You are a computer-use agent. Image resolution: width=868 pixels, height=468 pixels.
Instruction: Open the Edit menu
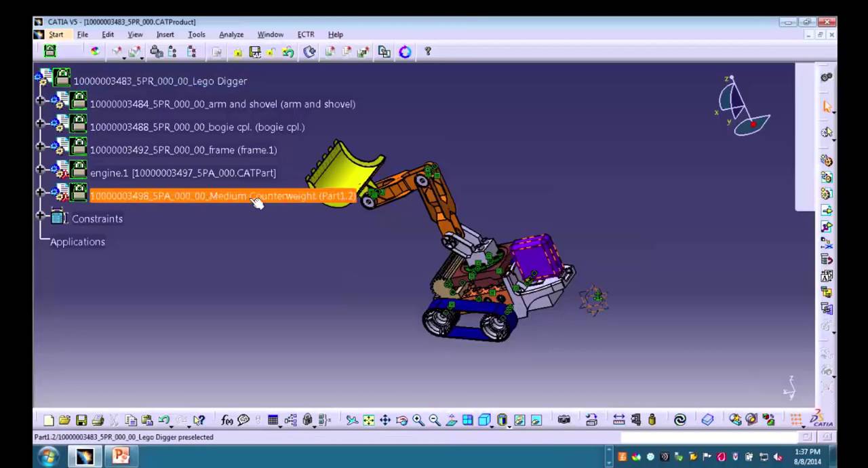108,35
